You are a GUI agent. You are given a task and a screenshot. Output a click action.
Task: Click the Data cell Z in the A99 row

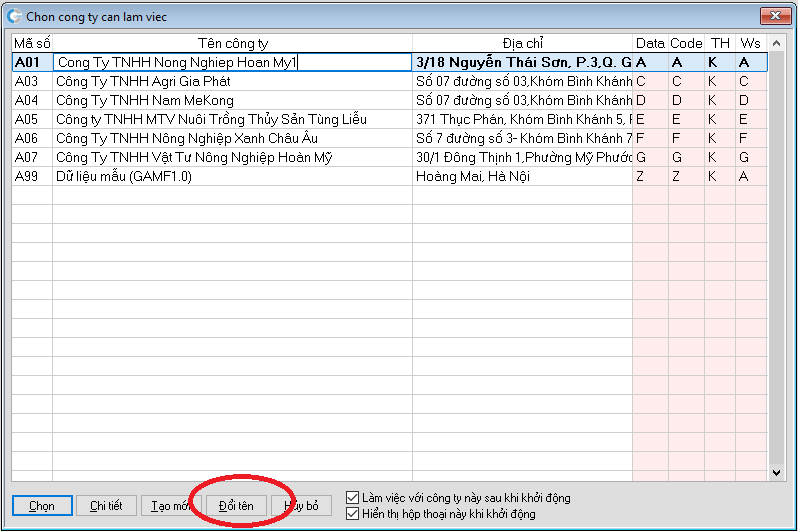pyautogui.click(x=650, y=176)
